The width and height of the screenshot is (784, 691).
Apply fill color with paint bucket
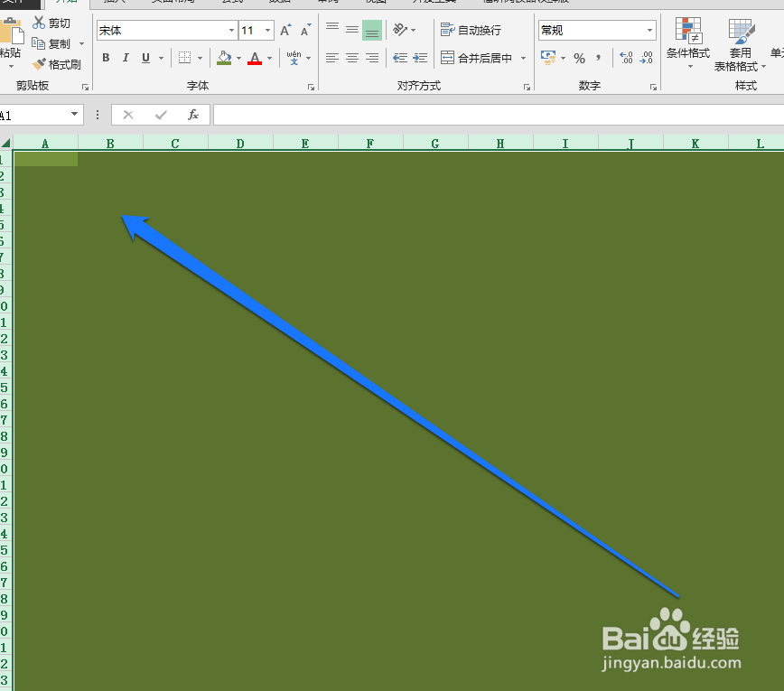(225, 58)
